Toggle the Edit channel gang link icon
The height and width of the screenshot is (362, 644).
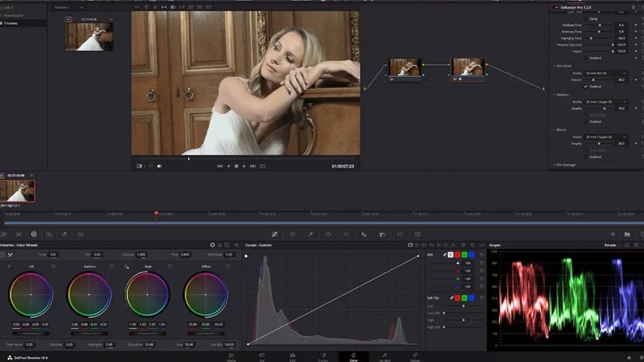click(x=445, y=255)
